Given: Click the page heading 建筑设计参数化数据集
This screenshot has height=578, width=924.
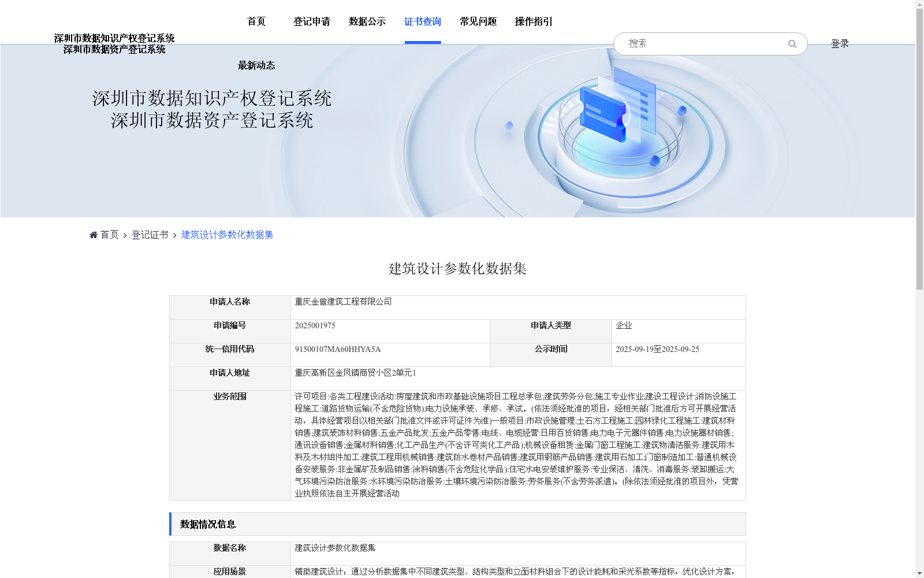Looking at the screenshot, I should tap(457, 269).
